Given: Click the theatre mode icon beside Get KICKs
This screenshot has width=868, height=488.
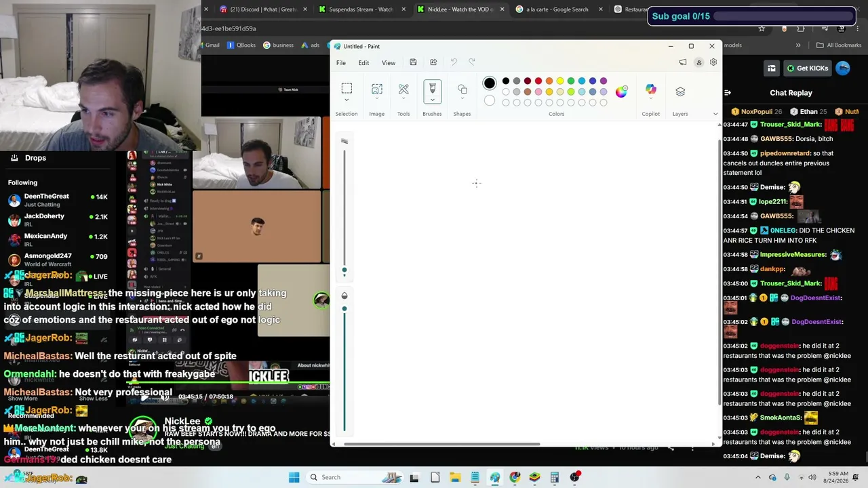Looking at the screenshot, I should [x=772, y=68].
